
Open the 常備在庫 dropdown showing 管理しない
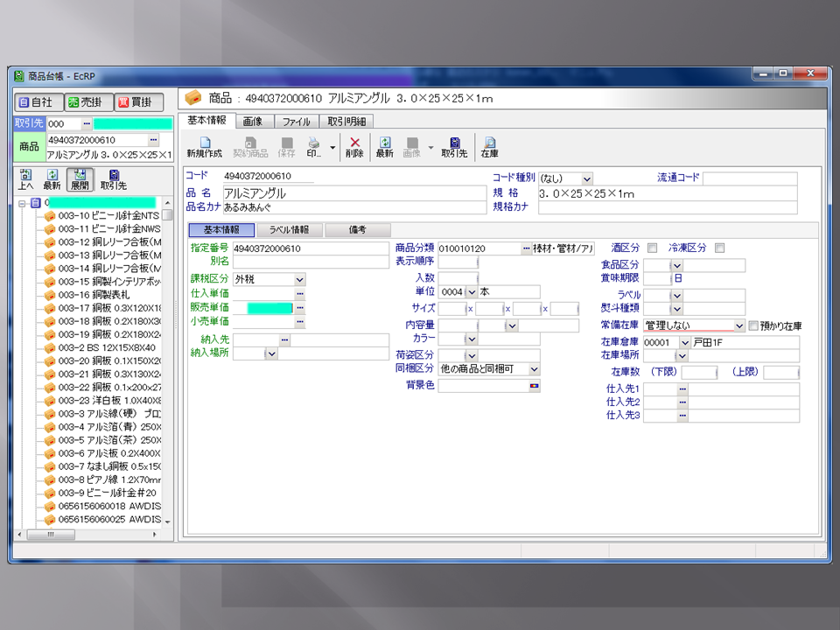[739, 325]
